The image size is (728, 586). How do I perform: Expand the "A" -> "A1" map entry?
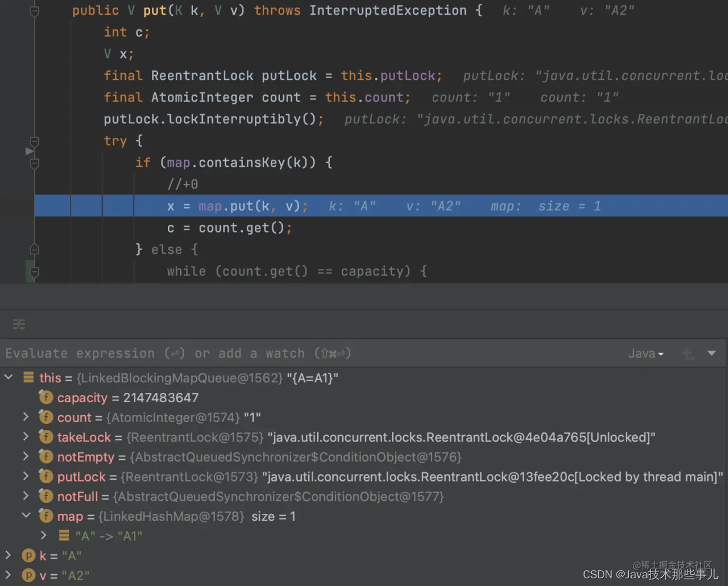point(43,535)
